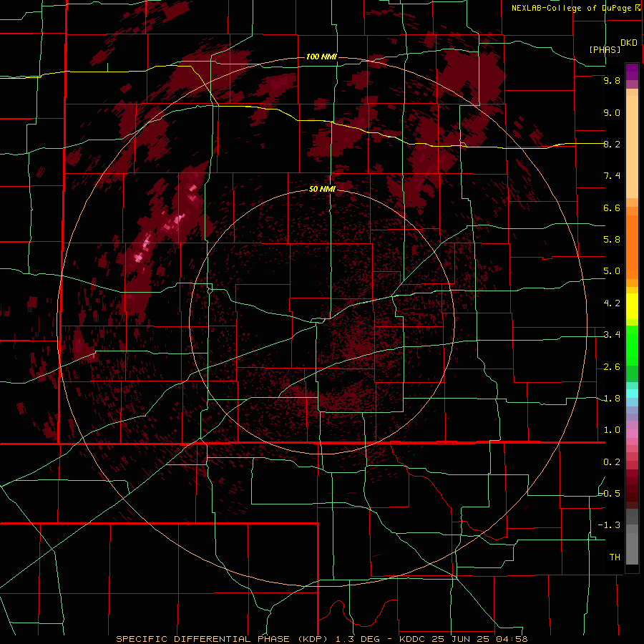
Task: Click the -0.5 scale value
Action: 609,494
